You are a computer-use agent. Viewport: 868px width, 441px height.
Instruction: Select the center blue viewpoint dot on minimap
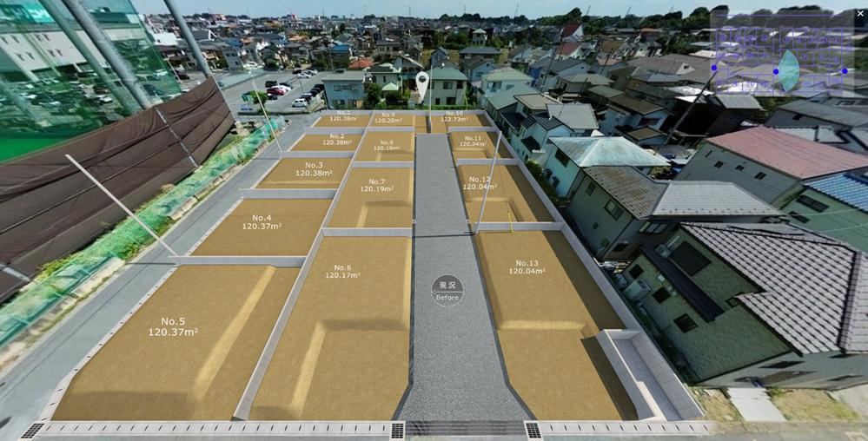pos(776,71)
